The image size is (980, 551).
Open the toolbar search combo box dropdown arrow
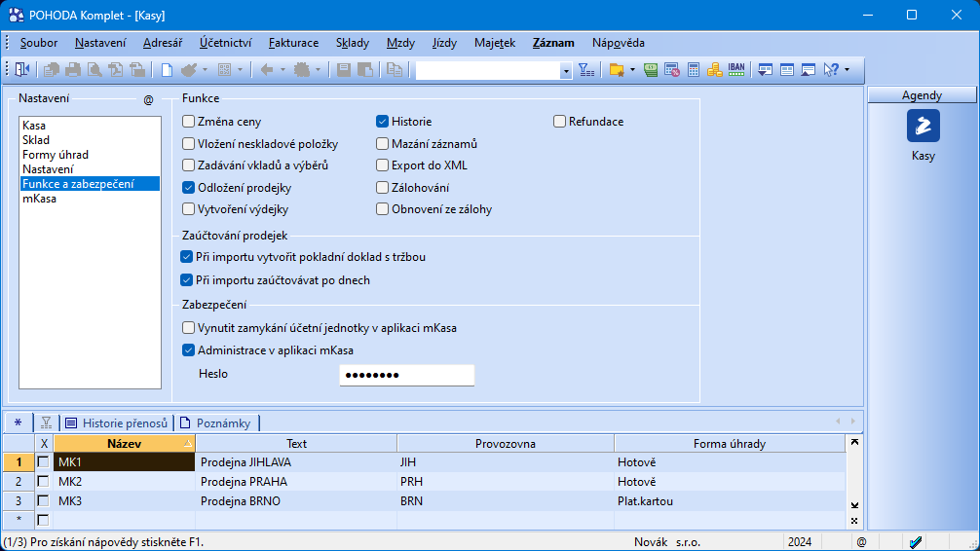tap(566, 71)
